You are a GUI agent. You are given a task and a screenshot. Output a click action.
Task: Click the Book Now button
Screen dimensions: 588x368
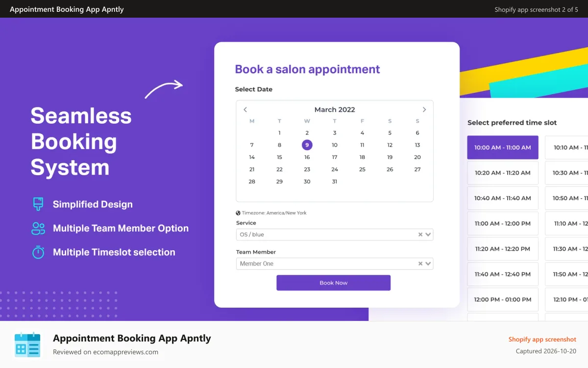pos(333,283)
